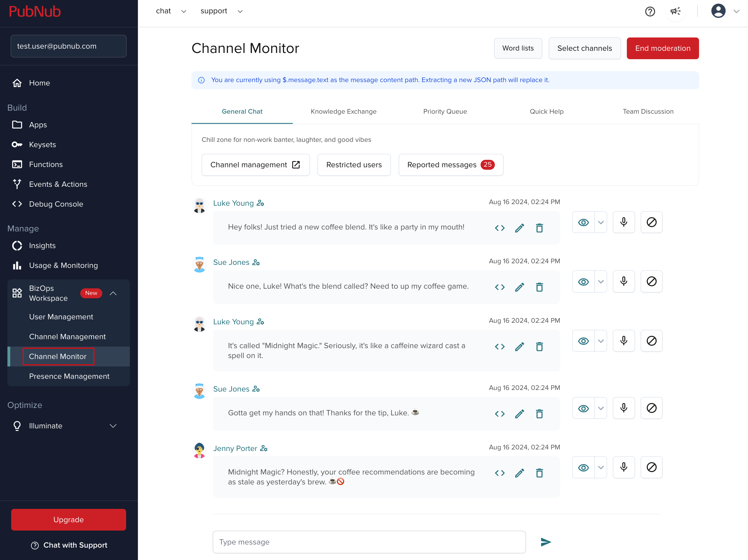Expand account menu chevron in header
This screenshot has height=560, width=748.
tap(736, 11)
